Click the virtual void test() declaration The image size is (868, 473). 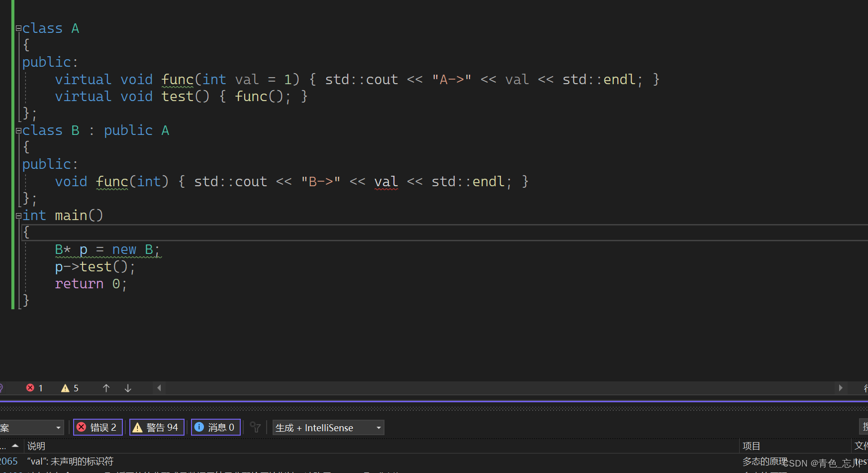132,97
